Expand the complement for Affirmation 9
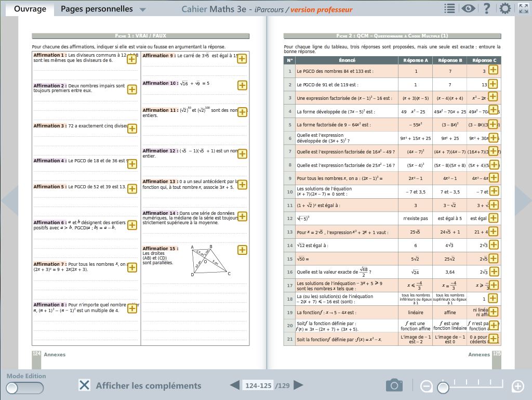The image size is (532, 400). pyautogui.click(x=242, y=58)
